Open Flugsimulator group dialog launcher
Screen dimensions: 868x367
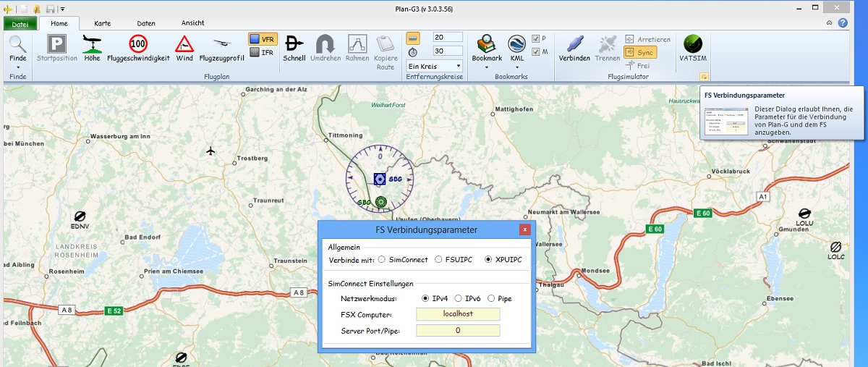point(703,77)
